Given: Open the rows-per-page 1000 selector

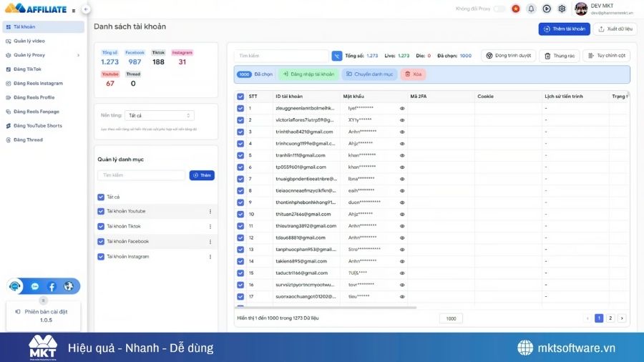Looking at the screenshot, I should click(450, 318).
